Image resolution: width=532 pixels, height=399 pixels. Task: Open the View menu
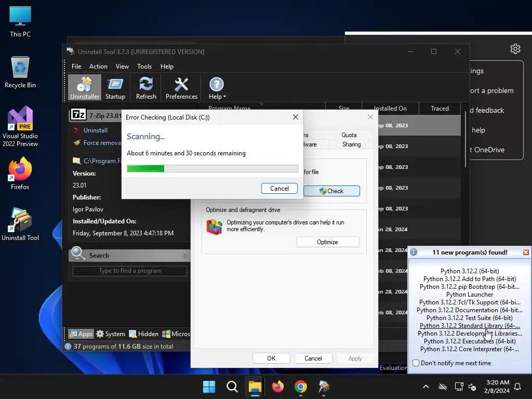(122, 66)
